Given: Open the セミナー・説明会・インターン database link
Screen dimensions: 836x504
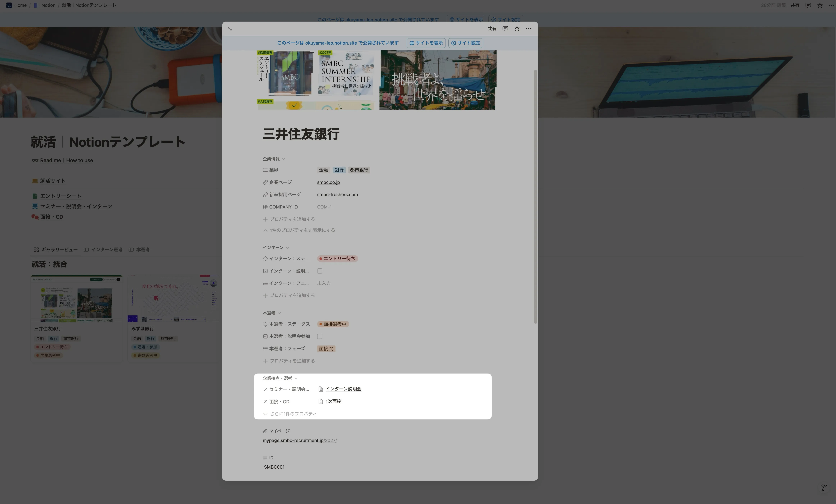Looking at the screenshot, I should 76,206.
